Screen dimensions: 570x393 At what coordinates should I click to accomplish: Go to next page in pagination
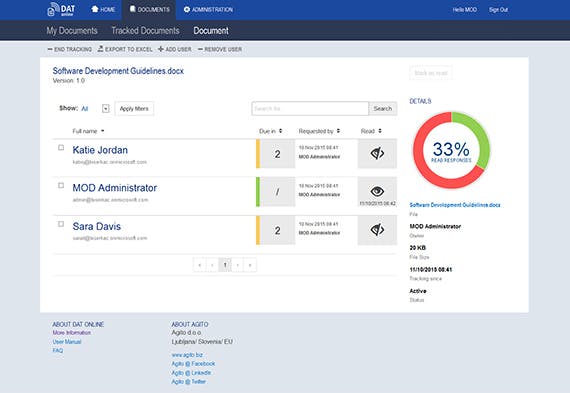click(x=238, y=265)
